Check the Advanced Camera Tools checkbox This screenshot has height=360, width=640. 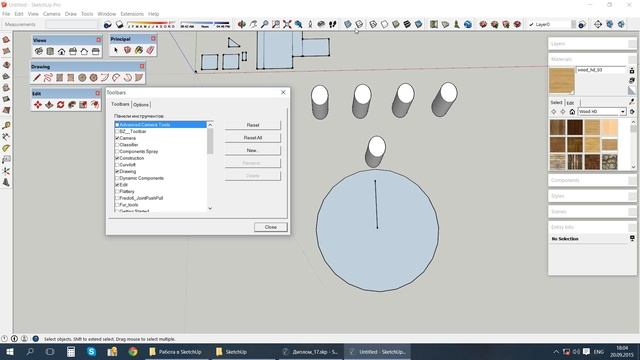coord(117,125)
